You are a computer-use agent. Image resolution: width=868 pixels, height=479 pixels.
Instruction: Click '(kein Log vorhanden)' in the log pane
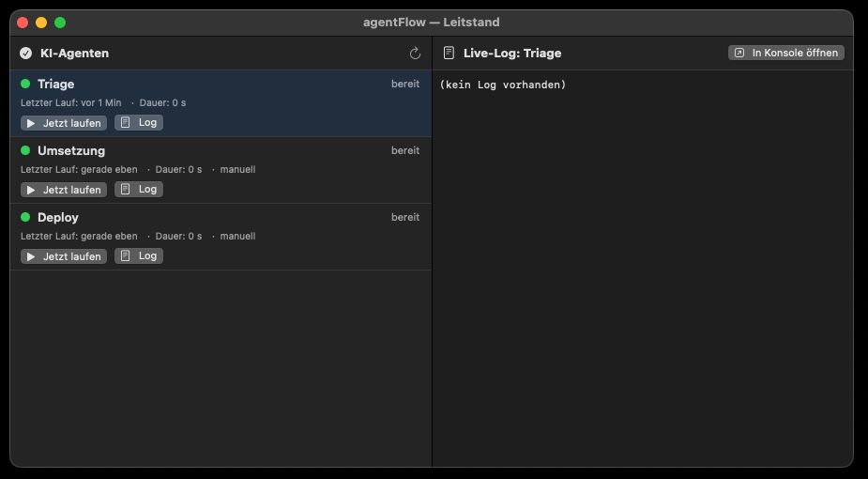[x=503, y=85]
